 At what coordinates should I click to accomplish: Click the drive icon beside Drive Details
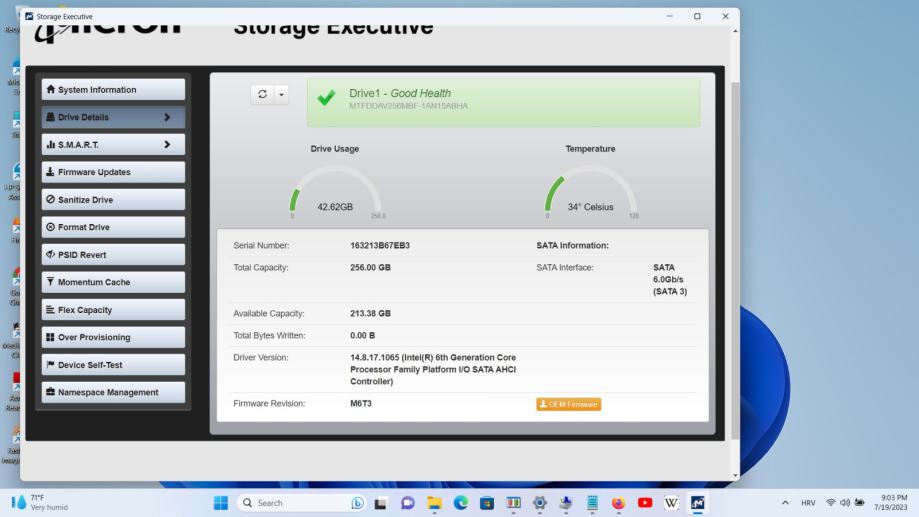[50, 117]
